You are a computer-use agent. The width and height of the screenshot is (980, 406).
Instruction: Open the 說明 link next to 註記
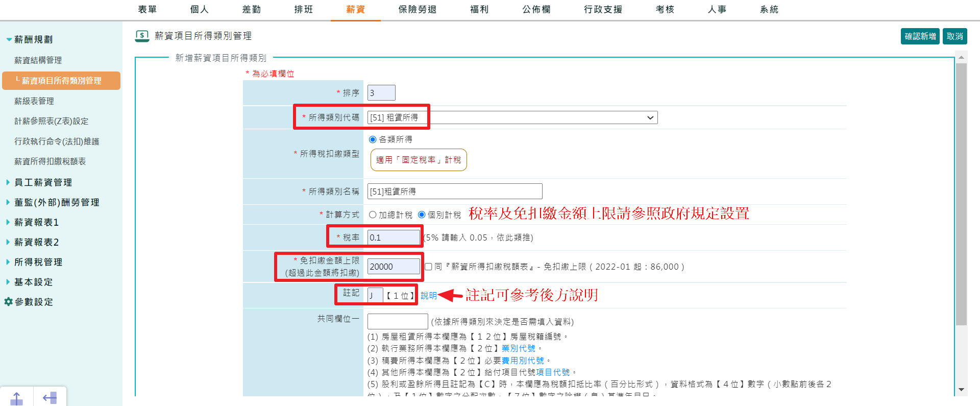pos(429,296)
